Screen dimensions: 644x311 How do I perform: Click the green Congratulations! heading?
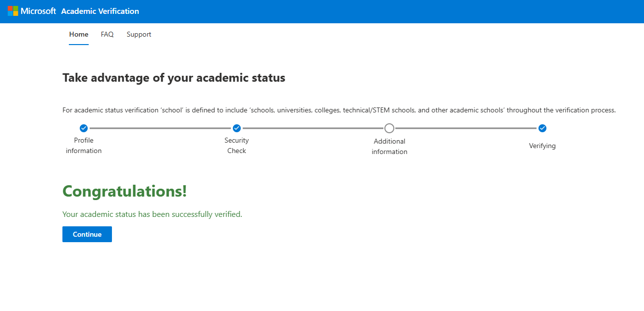pos(125,191)
